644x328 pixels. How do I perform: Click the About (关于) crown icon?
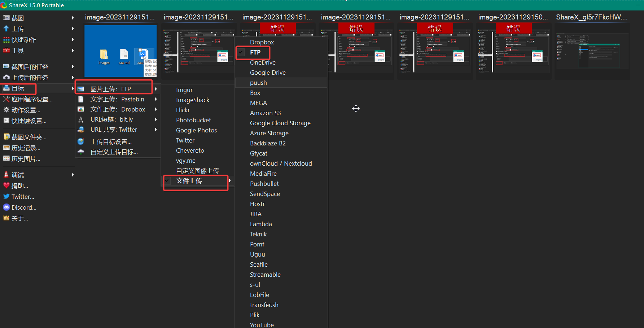click(x=6, y=218)
